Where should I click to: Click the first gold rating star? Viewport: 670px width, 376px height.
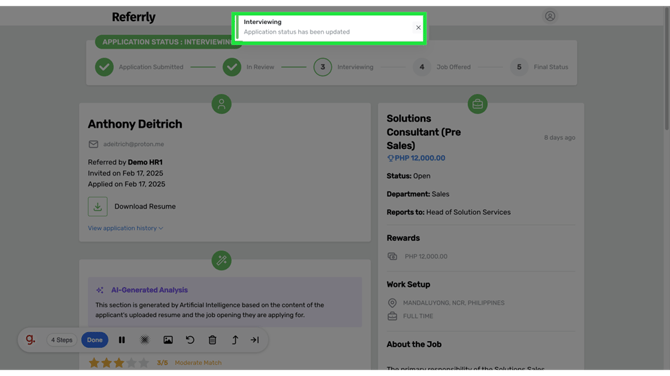[x=94, y=363]
